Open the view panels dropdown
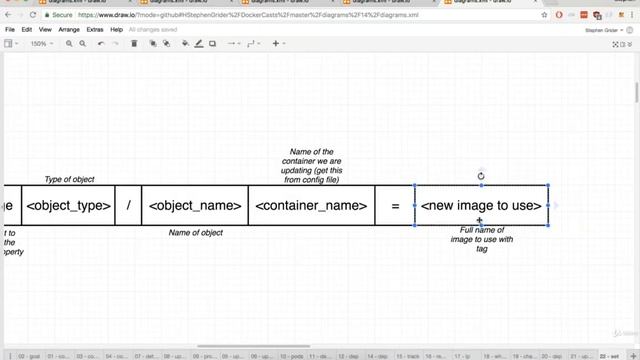 pos(11,43)
